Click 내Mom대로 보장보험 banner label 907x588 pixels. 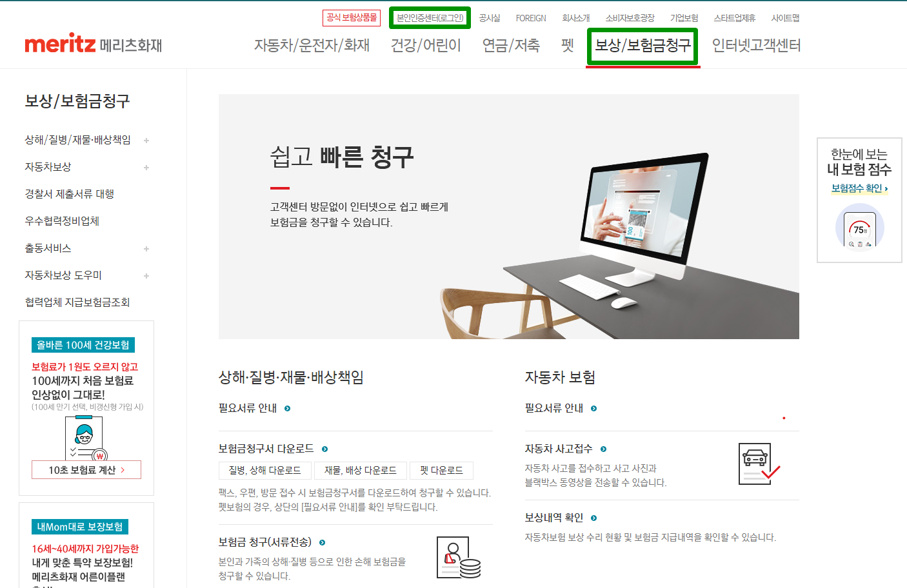tap(80, 527)
